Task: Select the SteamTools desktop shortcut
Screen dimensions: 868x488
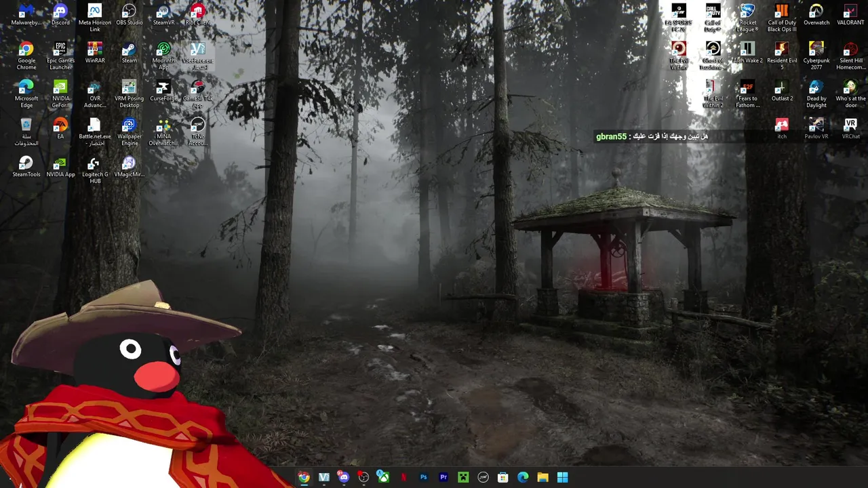Action: pyautogui.click(x=26, y=167)
